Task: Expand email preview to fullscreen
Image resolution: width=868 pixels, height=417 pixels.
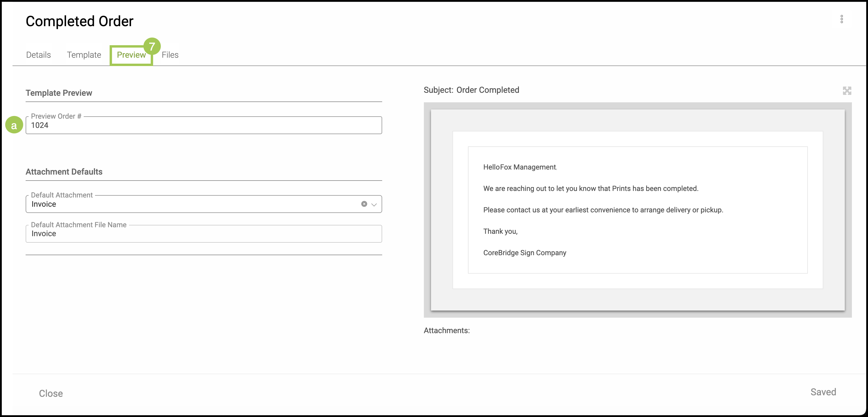Action: click(847, 90)
